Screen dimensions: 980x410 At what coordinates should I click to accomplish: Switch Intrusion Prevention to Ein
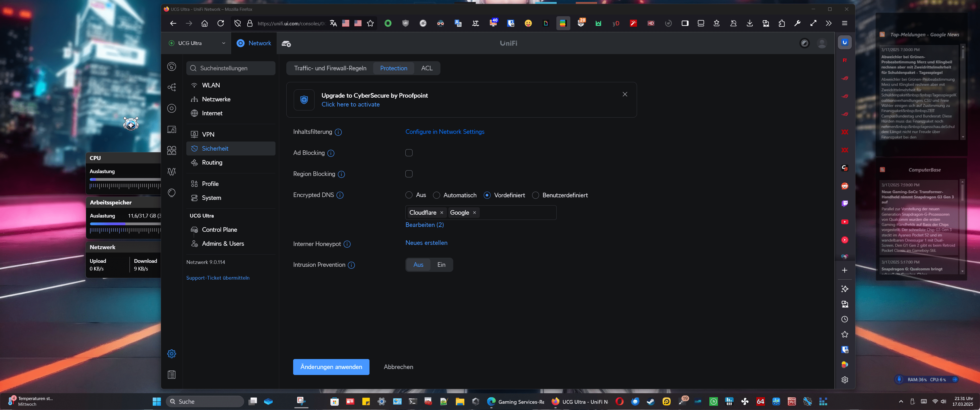click(441, 265)
